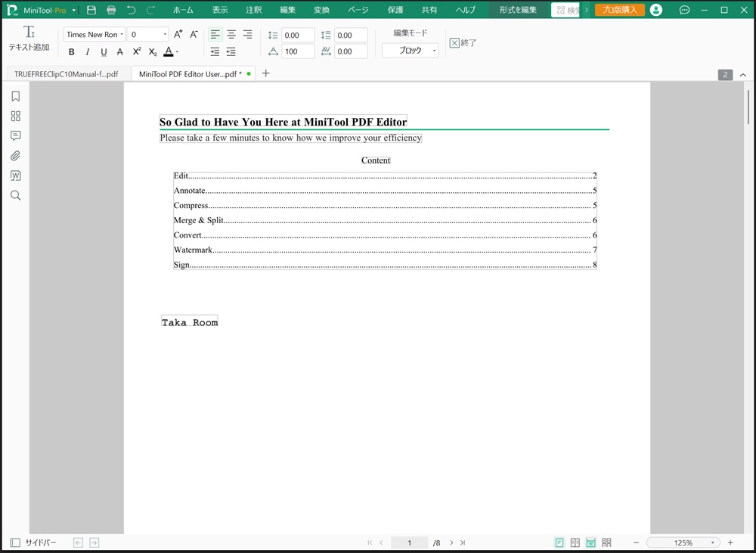Screen dimensions: 756x553
Task: Decrease font size with A- icon
Action: click(194, 34)
